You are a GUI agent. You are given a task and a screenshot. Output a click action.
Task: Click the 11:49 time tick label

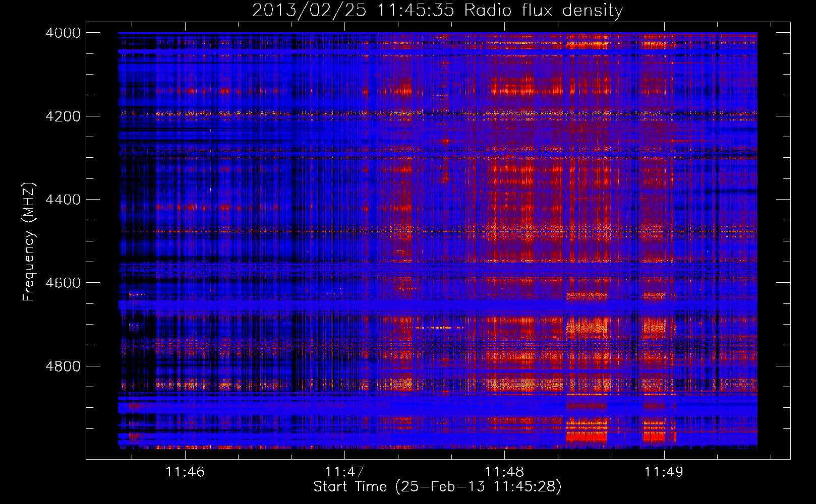point(664,472)
